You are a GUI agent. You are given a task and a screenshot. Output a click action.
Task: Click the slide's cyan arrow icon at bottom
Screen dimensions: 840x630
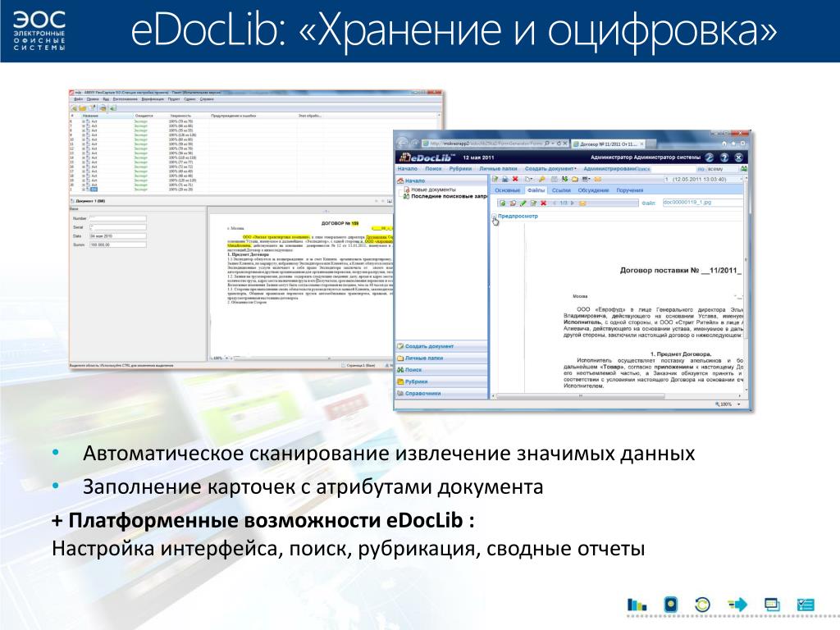pyautogui.click(x=737, y=605)
